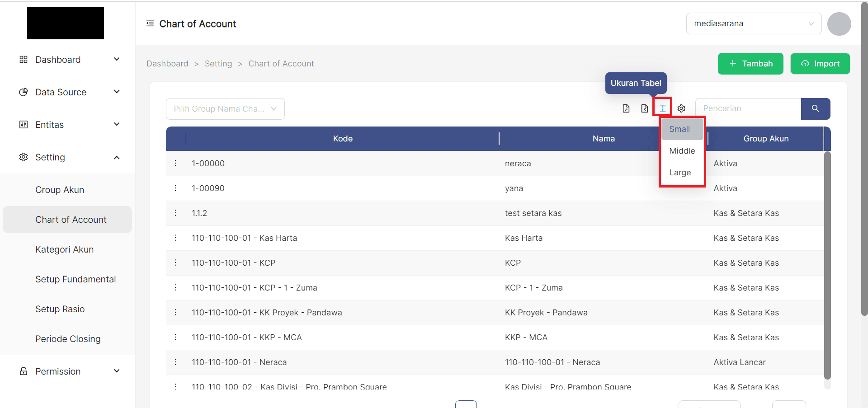This screenshot has height=408, width=868.
Task: Open Periode Closing settings page
Action: (x=68, y=338)
